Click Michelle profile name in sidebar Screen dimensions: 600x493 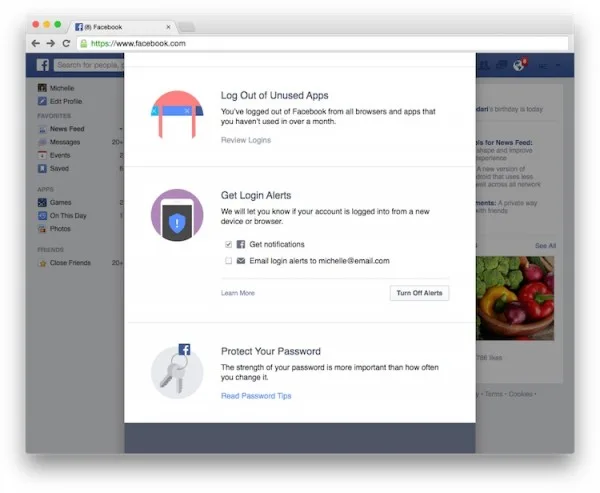tap(62, 88)
